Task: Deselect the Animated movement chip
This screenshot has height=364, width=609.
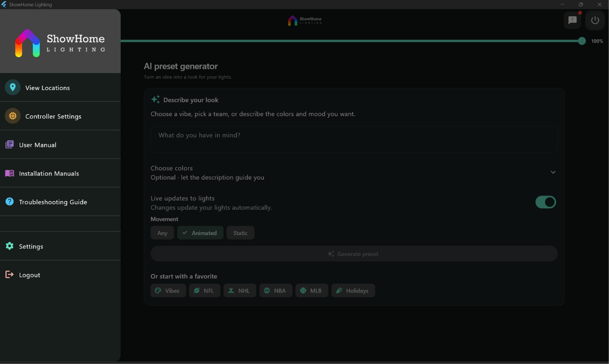Action: click(200, 233)
